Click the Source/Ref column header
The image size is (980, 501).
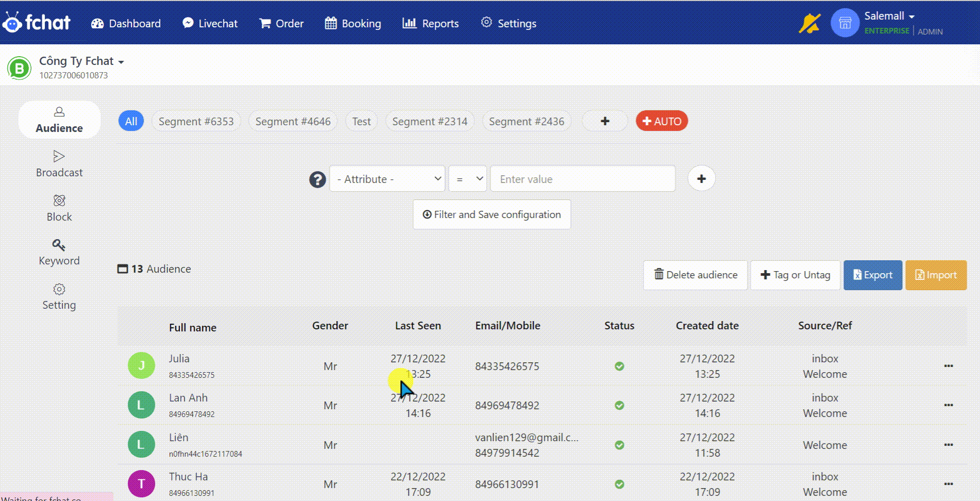(x=825, y=325)
